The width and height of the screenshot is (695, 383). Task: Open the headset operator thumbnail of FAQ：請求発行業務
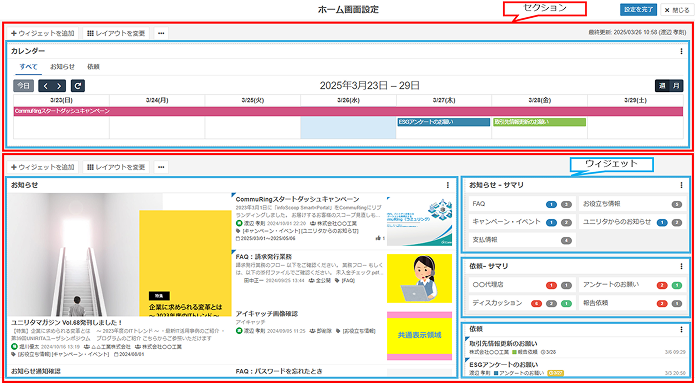pyautogui.click(x=419, y=278)
